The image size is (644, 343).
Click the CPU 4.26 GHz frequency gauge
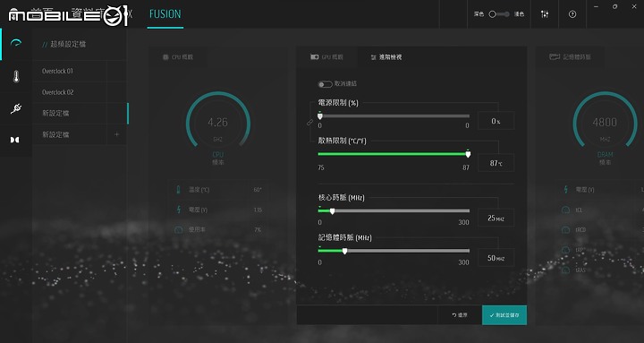217,122
